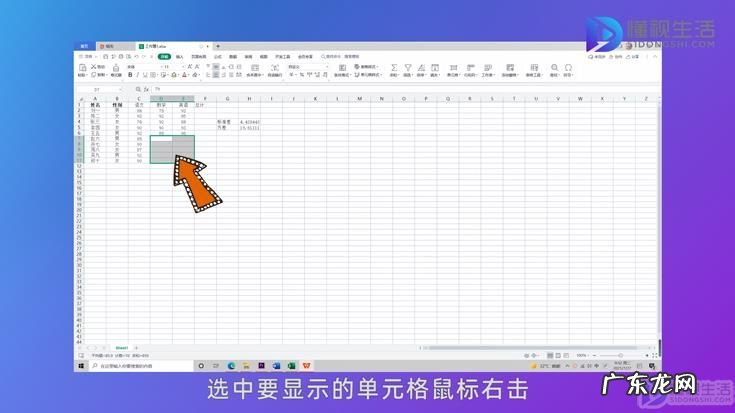The image size is (735, 413).
Task: Click the Conditional Formatting icon
Action: pyautogui.click(x=343, y=68)
